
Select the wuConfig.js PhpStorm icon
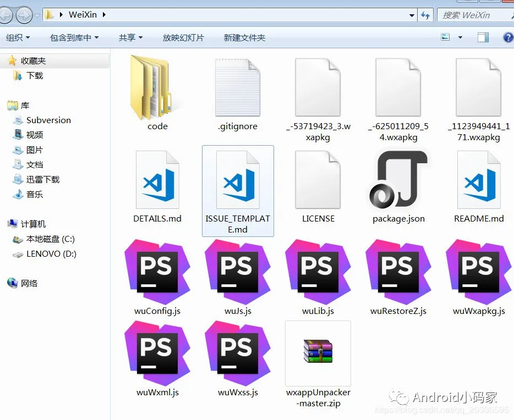(x=157, y=272)
